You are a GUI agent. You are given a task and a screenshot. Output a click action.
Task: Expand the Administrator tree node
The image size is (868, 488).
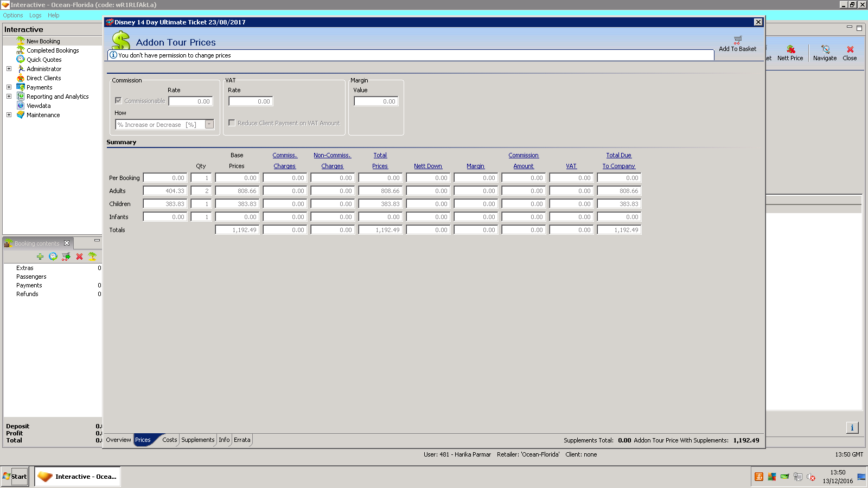pos(9,69)
